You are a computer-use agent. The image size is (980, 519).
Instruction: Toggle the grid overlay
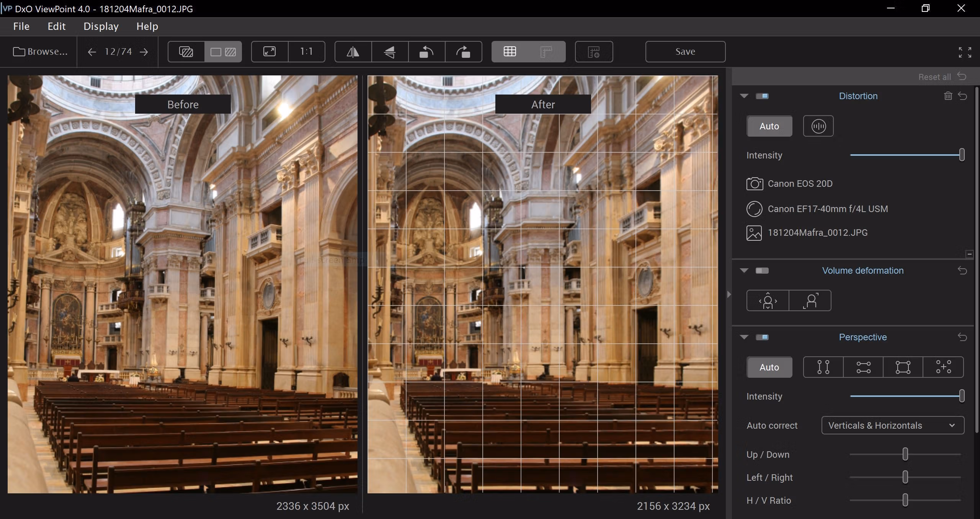pyautogui.click(x=510, y=52)
